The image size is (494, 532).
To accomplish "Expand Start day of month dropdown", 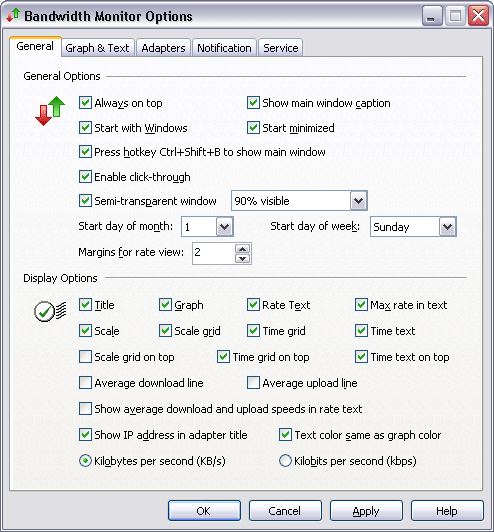I will [x=224, y=226].
